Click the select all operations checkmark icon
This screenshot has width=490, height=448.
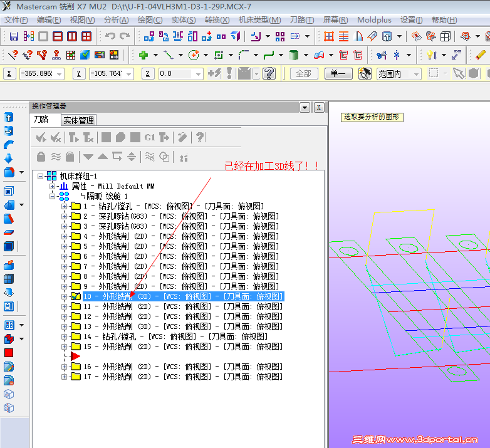[41, 137]
